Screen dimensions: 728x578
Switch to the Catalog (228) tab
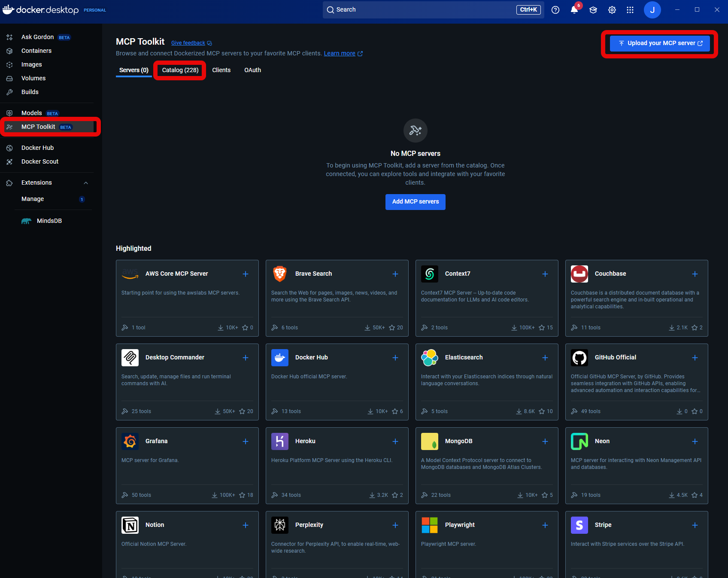coord(180,70)
